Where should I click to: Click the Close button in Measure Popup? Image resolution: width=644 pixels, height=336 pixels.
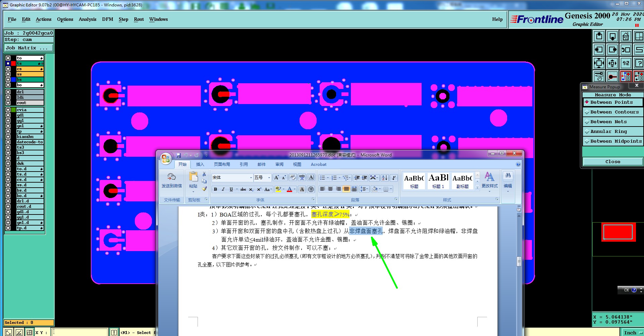[613, 162]
